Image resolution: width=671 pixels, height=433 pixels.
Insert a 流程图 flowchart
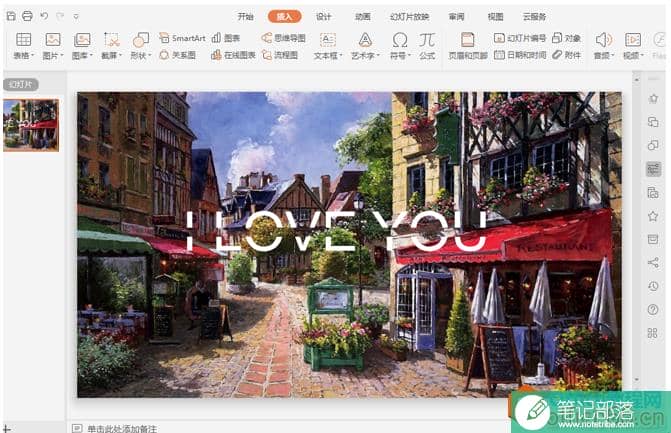tap(280, 55)
